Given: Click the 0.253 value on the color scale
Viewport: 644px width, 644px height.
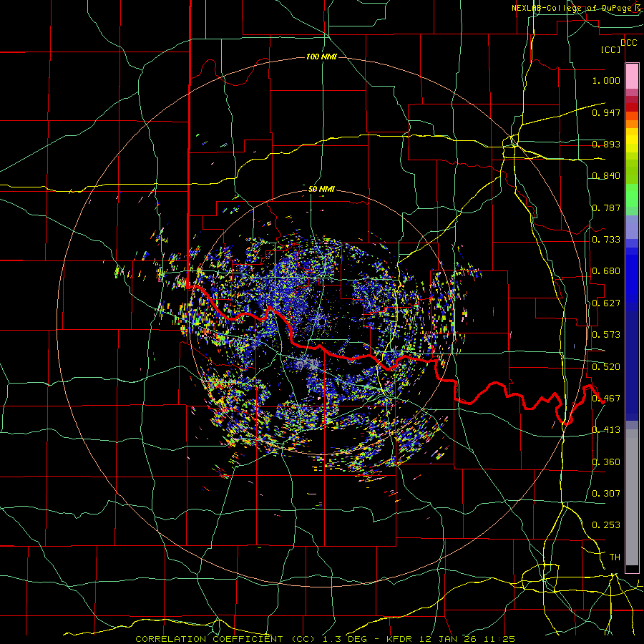Looking at the screenshot, I should coord(606,525).
